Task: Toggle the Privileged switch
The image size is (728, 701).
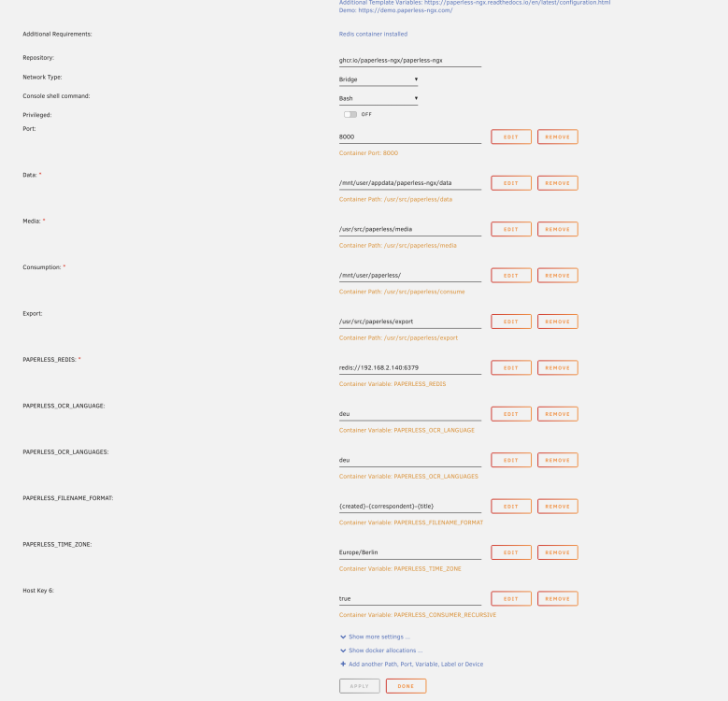Action: coord(350,114)
